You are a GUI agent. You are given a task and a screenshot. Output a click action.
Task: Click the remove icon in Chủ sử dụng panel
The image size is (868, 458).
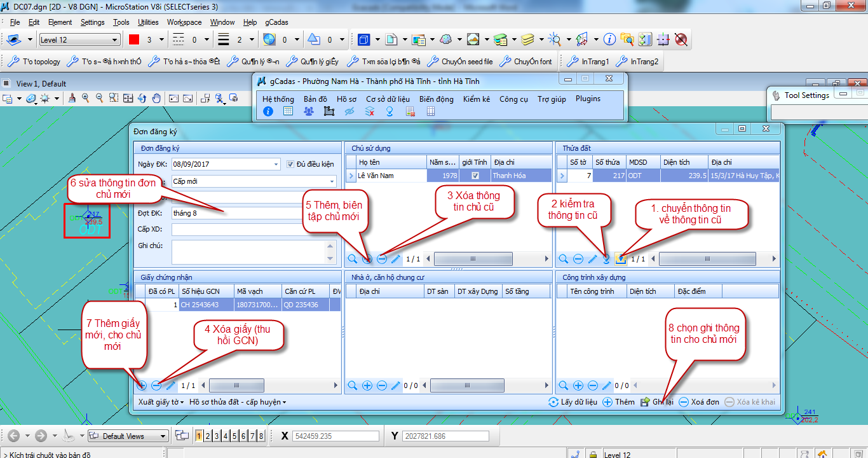[382, 259]
